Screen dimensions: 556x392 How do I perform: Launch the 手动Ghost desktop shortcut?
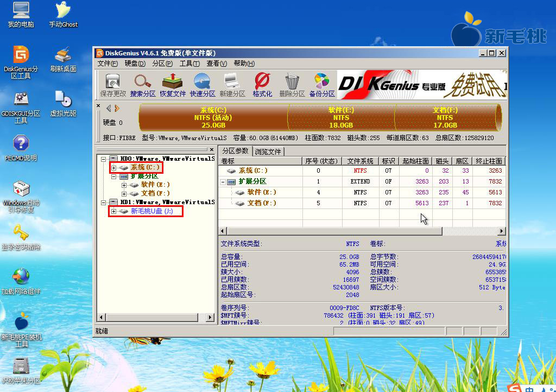click(x=63, y=15)
